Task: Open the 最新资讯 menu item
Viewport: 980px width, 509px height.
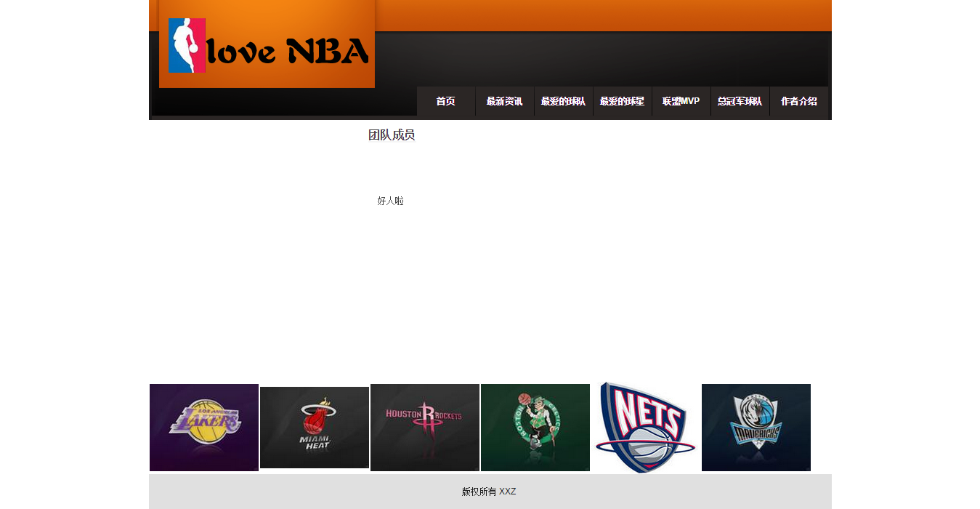Action: [x=505, y=102]
